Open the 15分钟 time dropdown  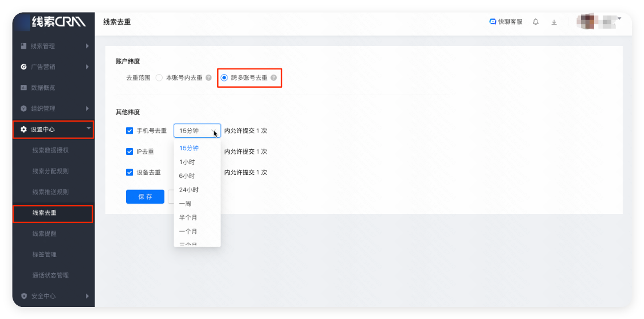pos(197,131)
